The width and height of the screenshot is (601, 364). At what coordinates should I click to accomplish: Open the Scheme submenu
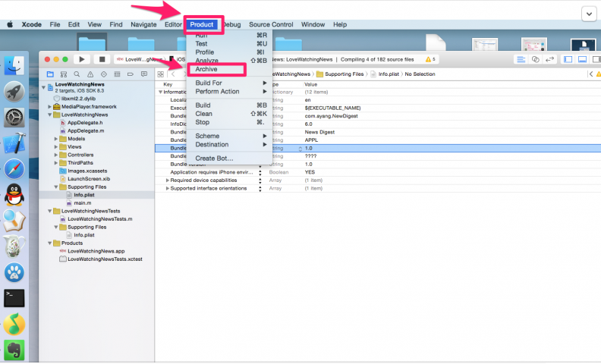pyautogui.click(x=229, y=136)
